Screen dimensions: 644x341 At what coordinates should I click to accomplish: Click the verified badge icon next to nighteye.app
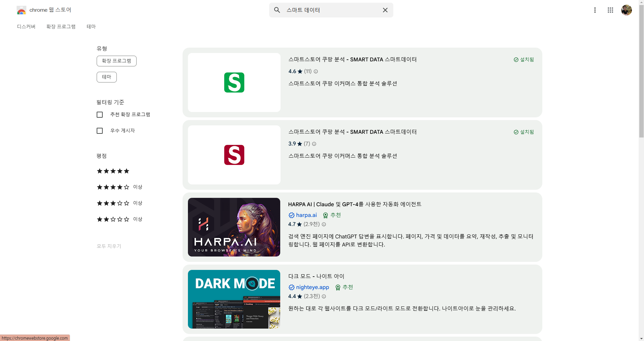(x=292, y=287)
